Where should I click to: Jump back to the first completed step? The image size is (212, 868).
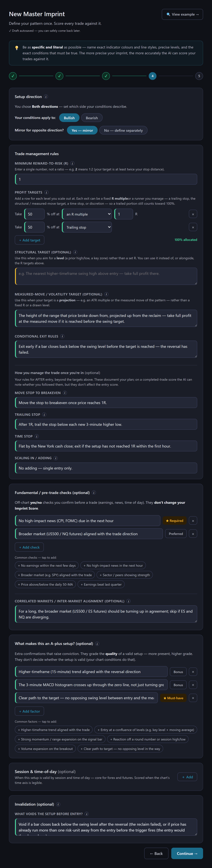click(13, 76)
